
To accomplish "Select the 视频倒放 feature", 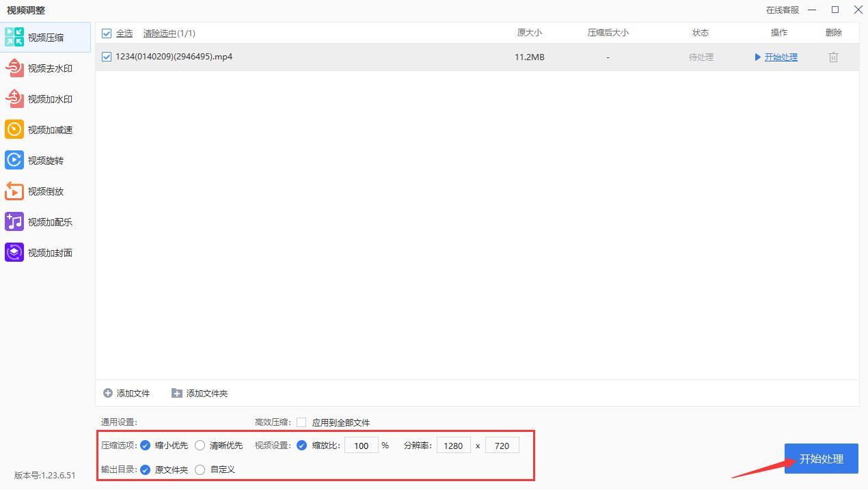I will [46, 191].
